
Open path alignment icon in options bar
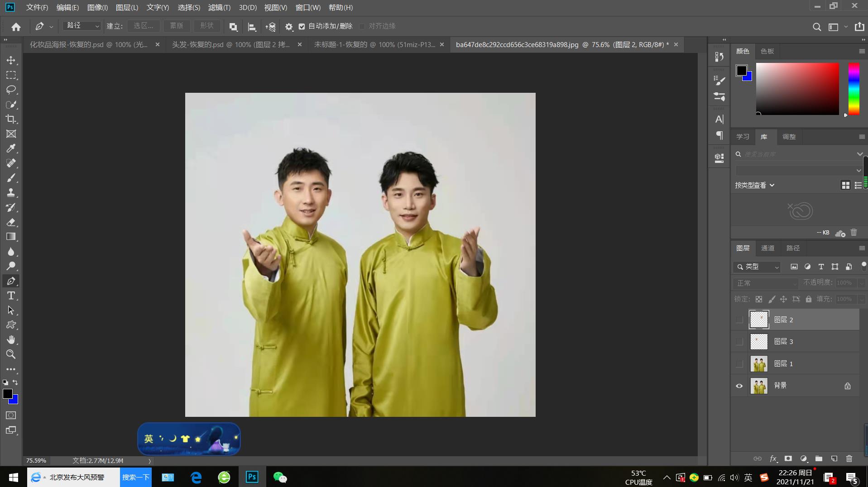[252, 27]
